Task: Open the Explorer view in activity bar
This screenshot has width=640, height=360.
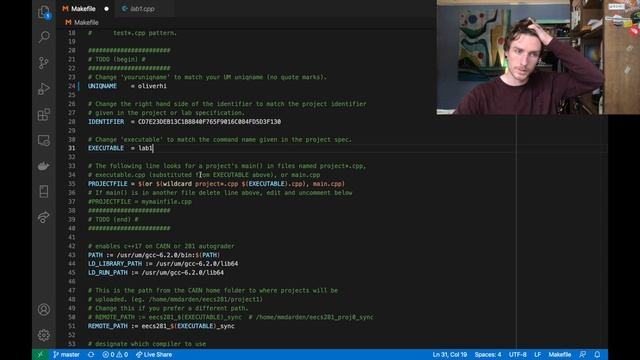Action: coord(44,12)
